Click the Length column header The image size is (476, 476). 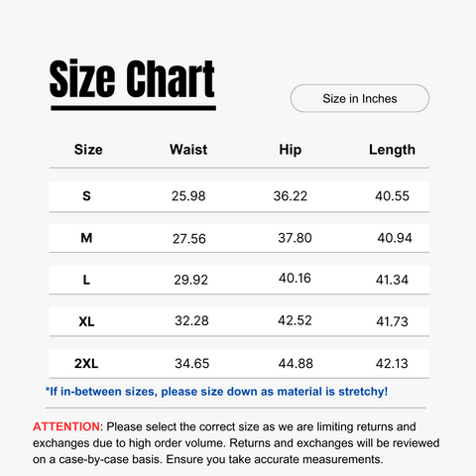[x=392, y=150]
